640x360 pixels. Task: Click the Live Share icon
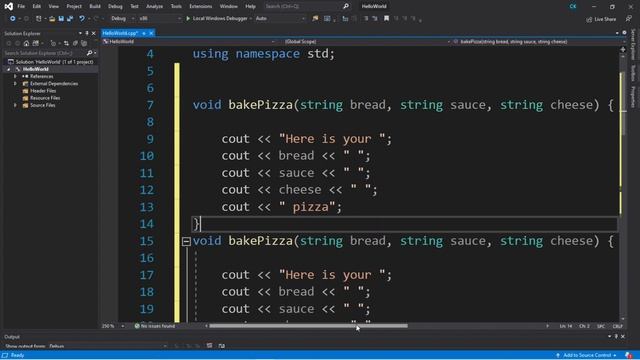click(589, 19)
